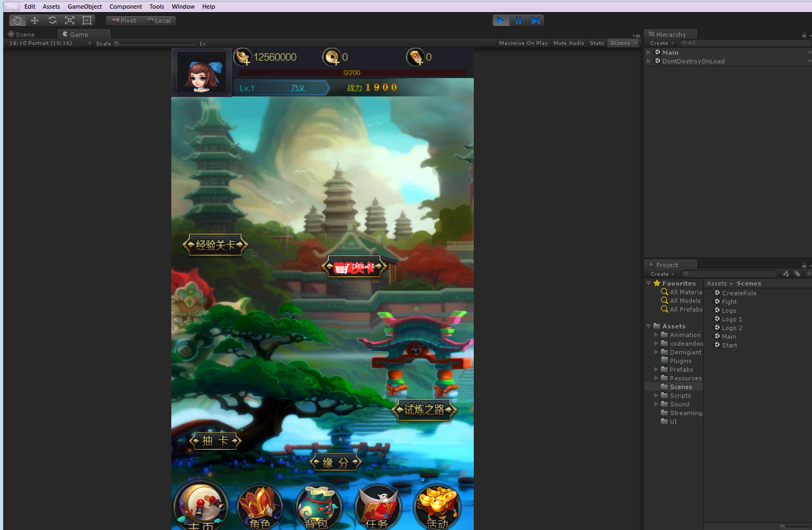
Task: Select the Scale tool
Action: tap(69, 21)
